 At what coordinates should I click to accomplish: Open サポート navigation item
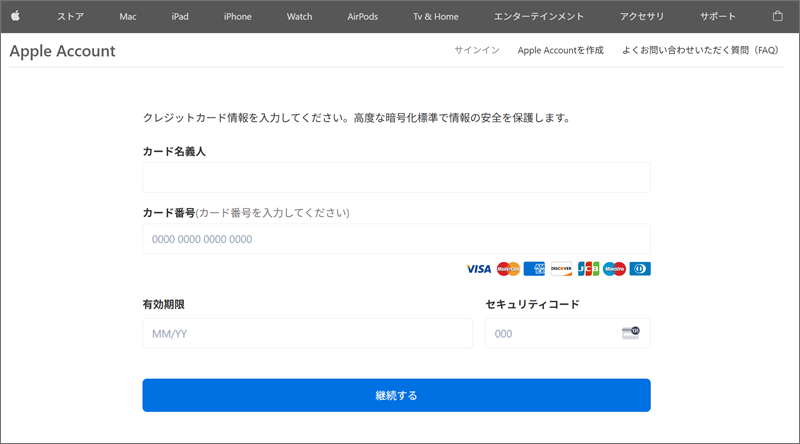coord(717,16)
